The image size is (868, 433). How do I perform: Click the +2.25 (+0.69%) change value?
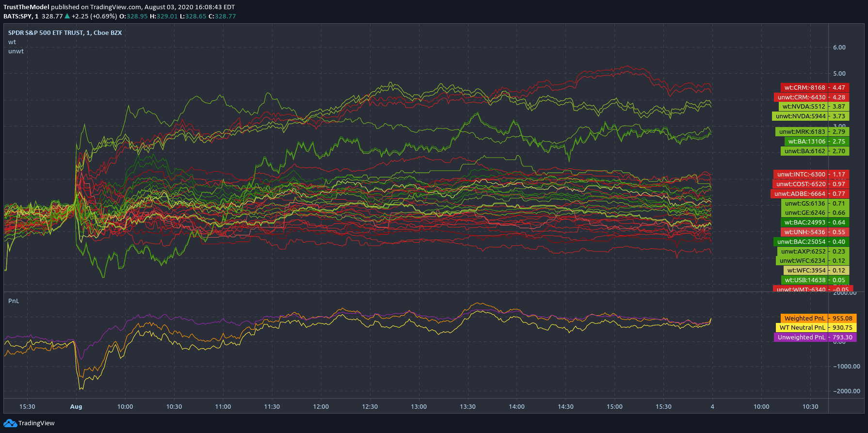[94, 16]
